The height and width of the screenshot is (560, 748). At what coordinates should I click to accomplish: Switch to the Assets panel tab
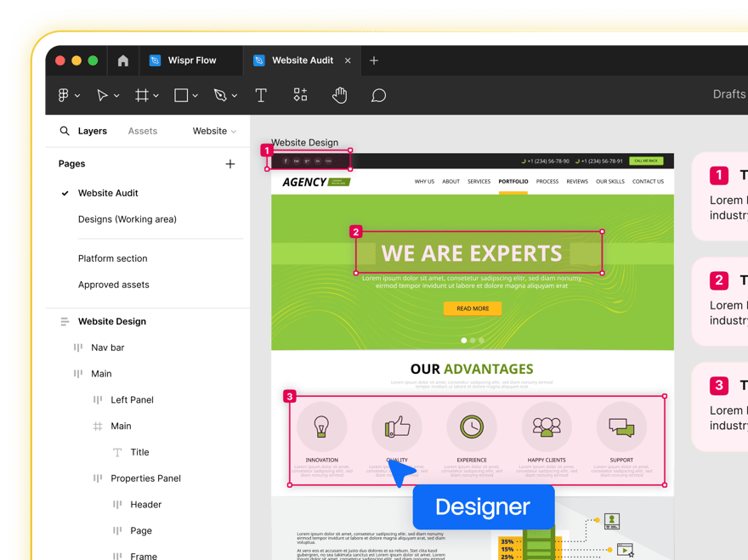point(143,131)
